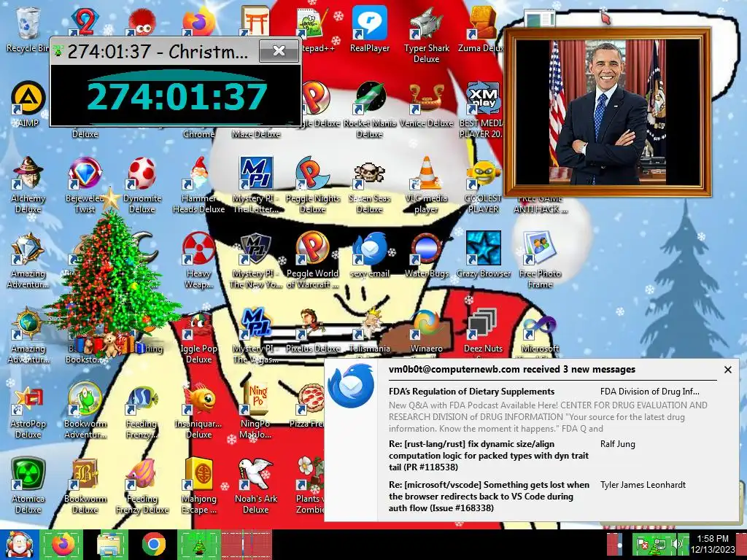Viewport: 747px width, 560px height.
Task: Open Bookworm Deluxe icon
Action: (85, 486)
